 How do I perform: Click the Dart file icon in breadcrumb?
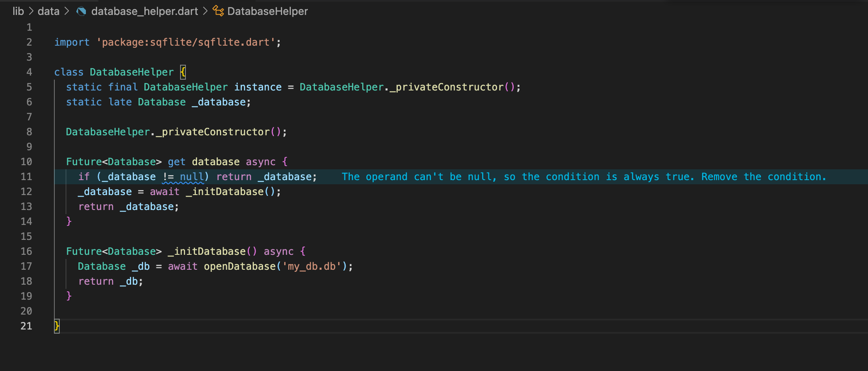[x=81, y=11]
